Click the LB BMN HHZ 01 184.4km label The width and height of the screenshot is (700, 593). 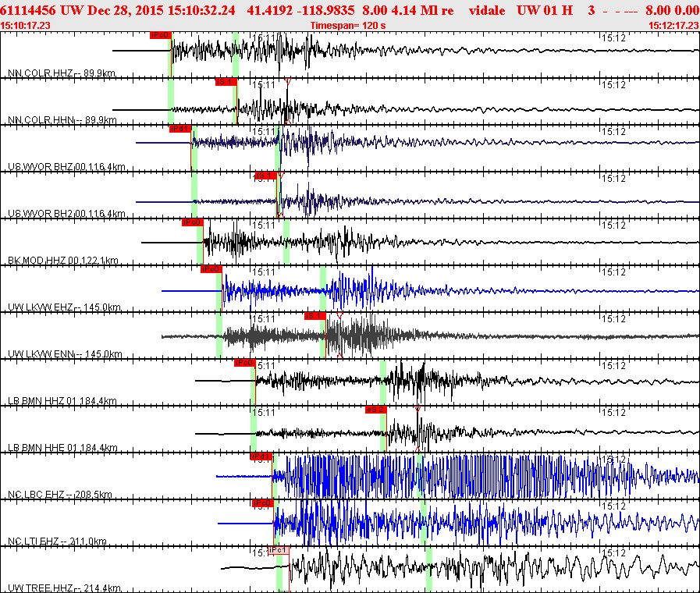(x=62, y=401)
